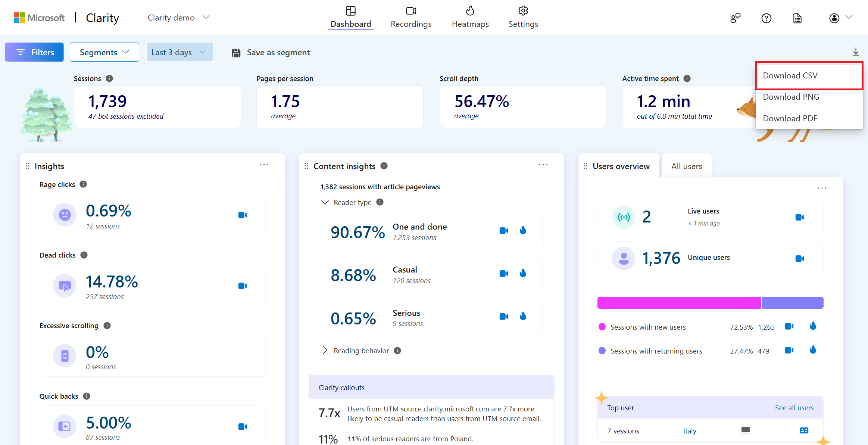Image resolution: width=868 pixels, height=445 pixels.
Task: Click the Download PDF option
Action: click(790, 118)
